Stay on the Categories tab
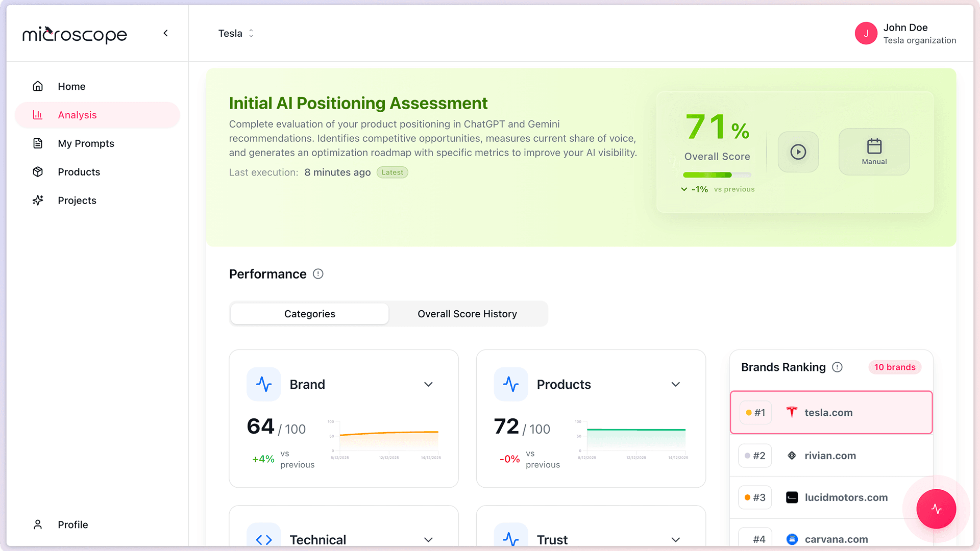This screenshot has height=551, width=980. pyautogui.click(x=309, y=314)
